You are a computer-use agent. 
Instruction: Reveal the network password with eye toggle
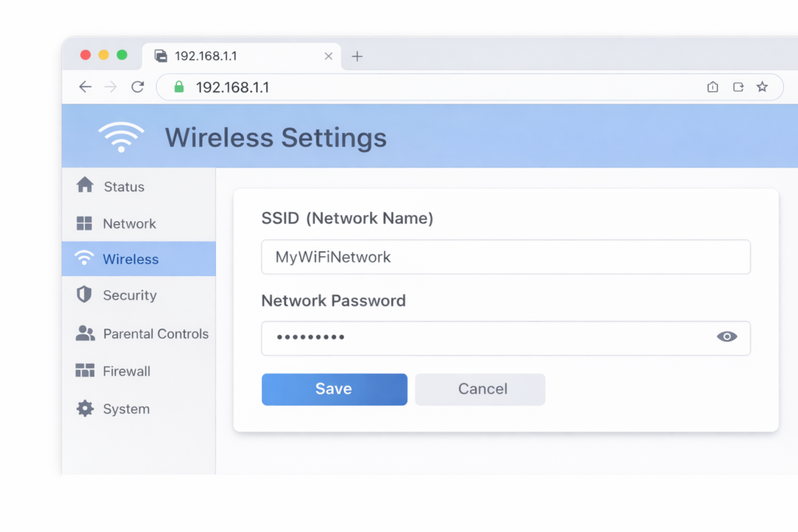[x=726, y=336]
